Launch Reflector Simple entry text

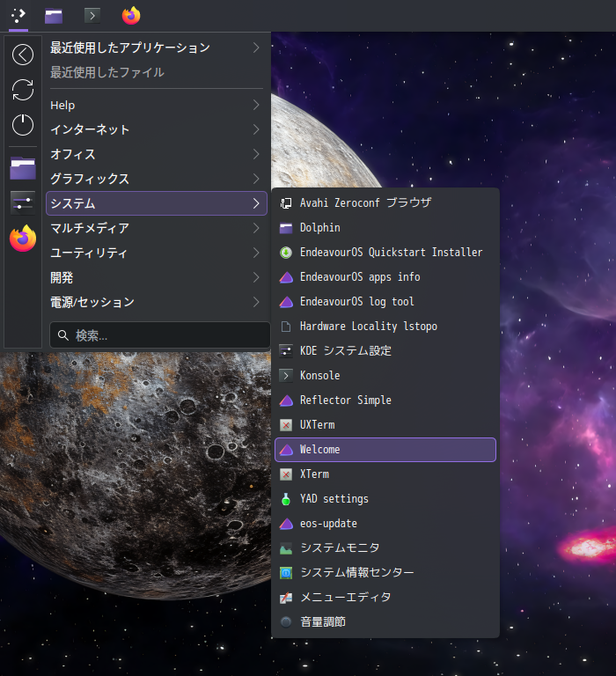[346, 400]
